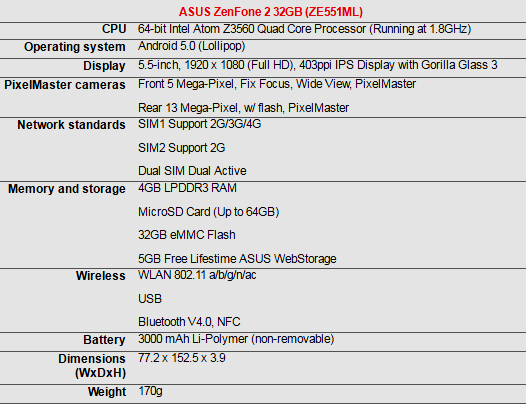This screenshot has height=404, width=526.
Task: Click the 3000 mAh Li-Polymer battery text
Action: [236, 339]
